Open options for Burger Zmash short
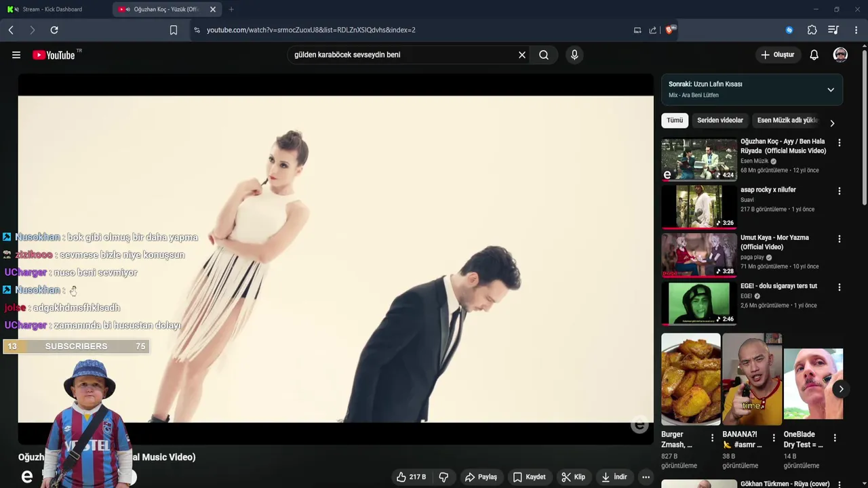868x488 pixels. click(712, 438)
